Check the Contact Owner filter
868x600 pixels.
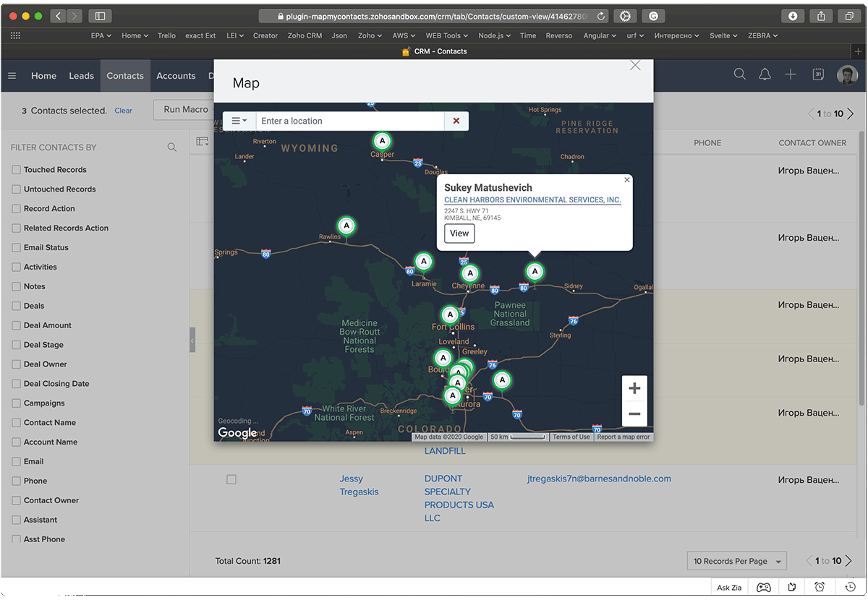16,500
